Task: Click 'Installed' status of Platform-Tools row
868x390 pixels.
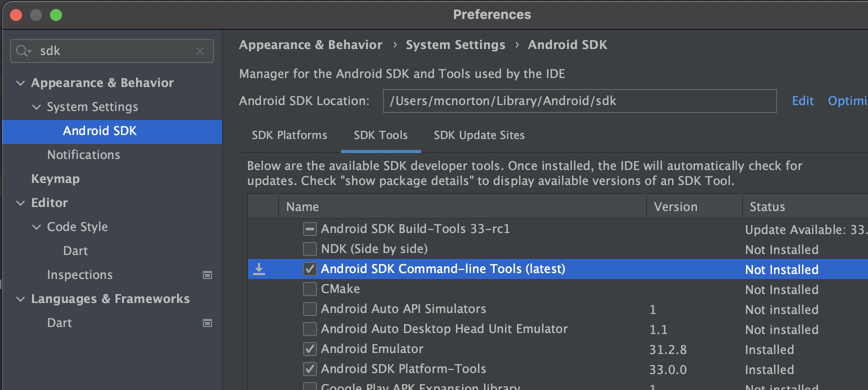Action: click(769, 369)
